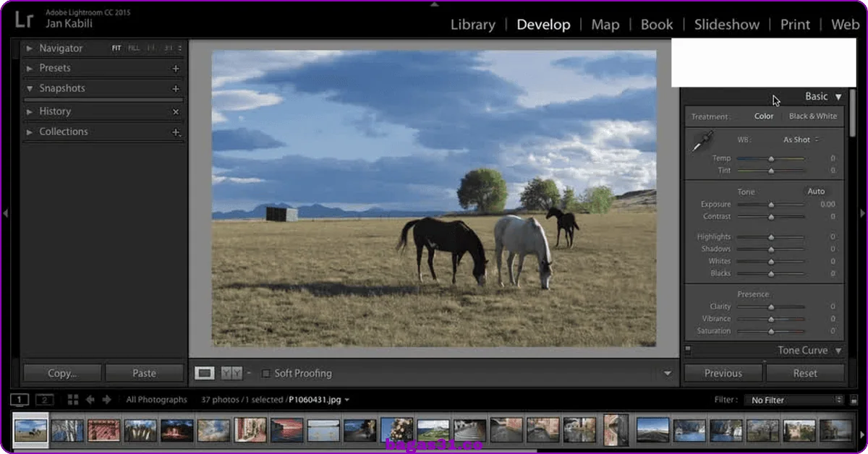Click the Auto tone button
Image resolution: width=868 pixels, height=454 pixels.
click(816, 192)
